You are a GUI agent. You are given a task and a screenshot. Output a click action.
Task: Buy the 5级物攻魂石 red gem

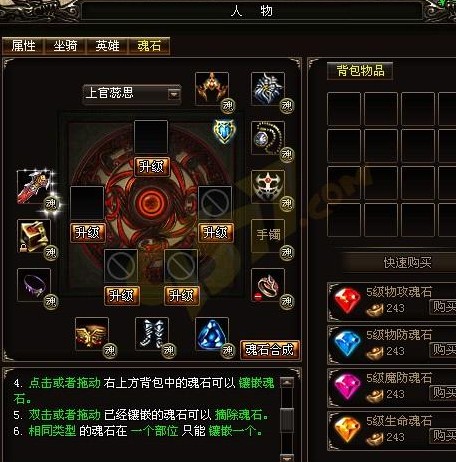point(443,307)
